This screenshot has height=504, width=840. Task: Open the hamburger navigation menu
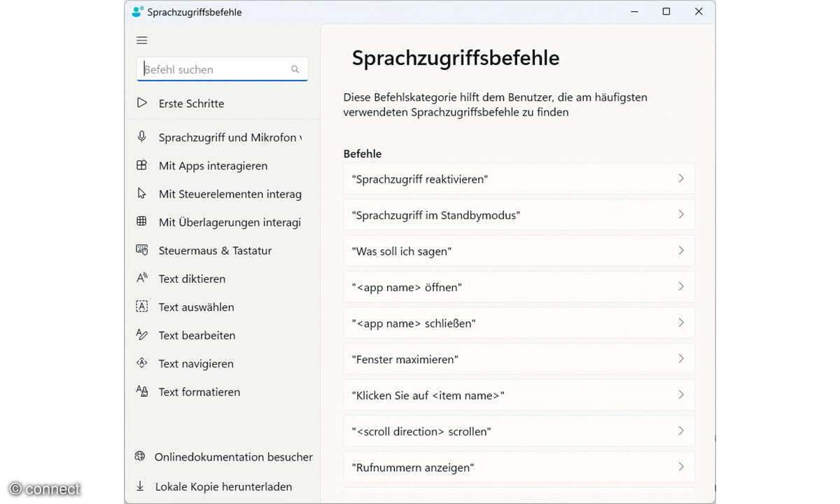(x=141, y=40)
